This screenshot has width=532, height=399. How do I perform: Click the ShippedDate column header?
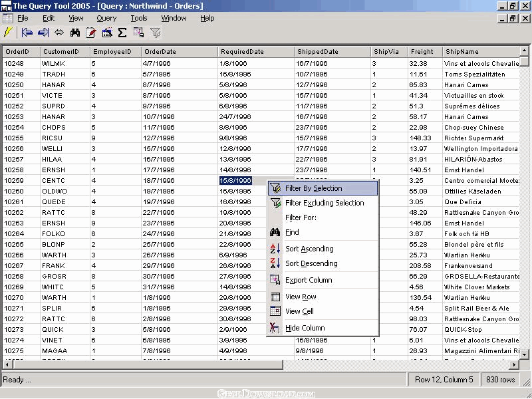332,52
